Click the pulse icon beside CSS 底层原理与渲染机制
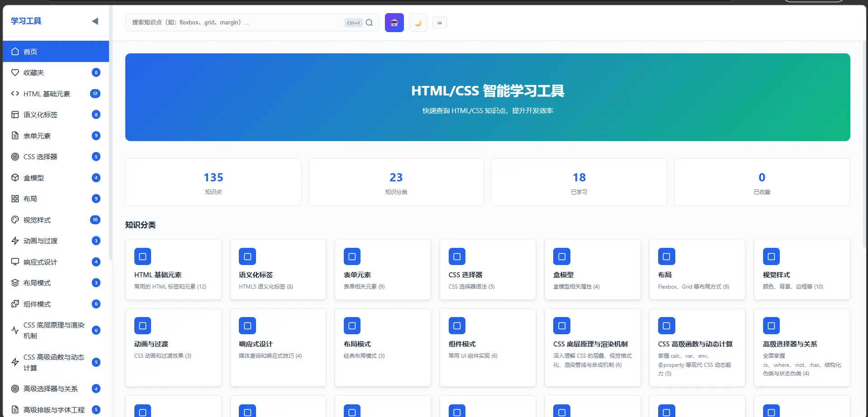The width and height of the screenshot is (868, 417). click(x=15, y=330)
